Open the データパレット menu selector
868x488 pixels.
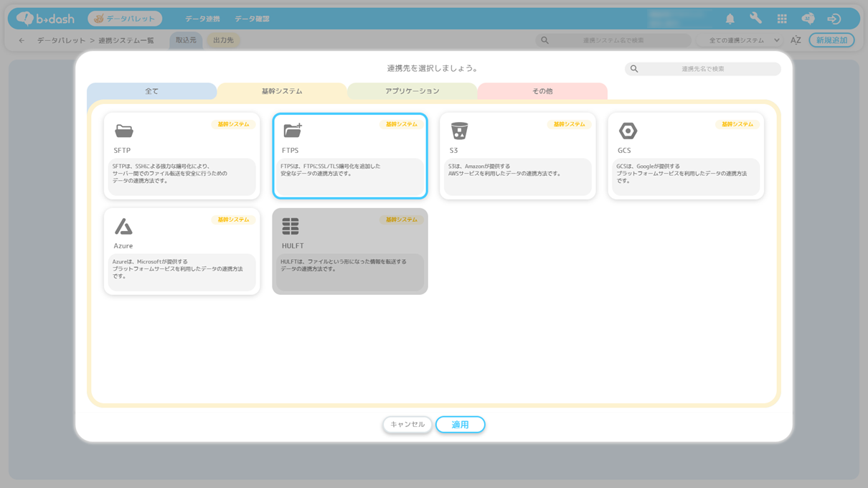click(125, 19)
